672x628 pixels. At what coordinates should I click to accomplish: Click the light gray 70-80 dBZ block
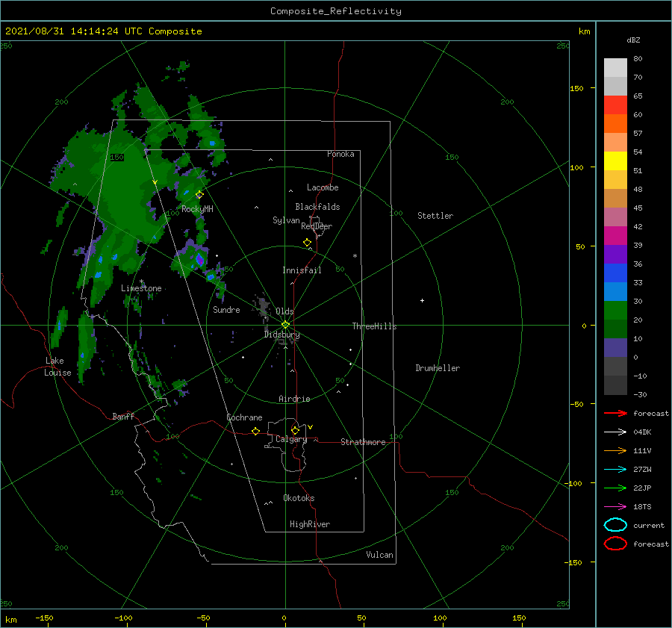[x=615, y=68]
